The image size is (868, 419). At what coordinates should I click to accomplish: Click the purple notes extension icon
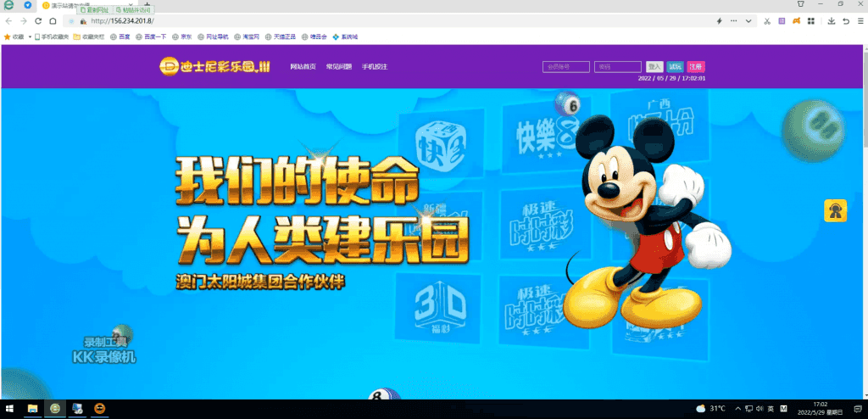click(782, 21)
